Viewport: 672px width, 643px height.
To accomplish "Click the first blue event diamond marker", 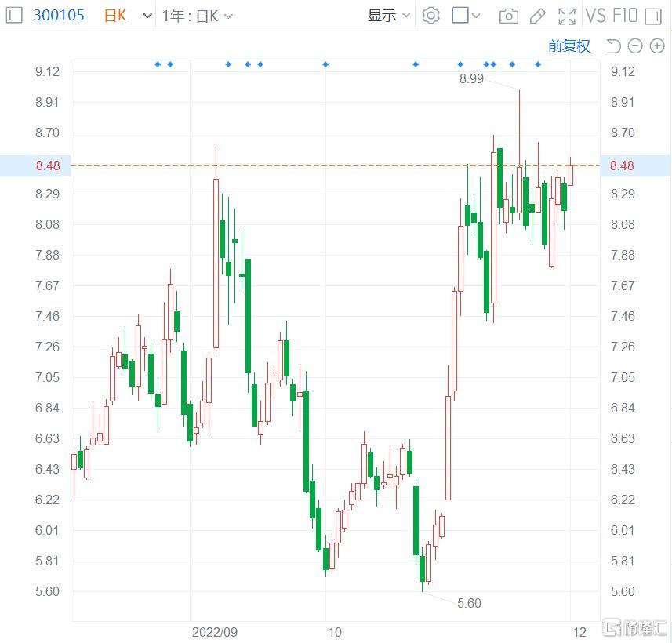I will (158, 64).
